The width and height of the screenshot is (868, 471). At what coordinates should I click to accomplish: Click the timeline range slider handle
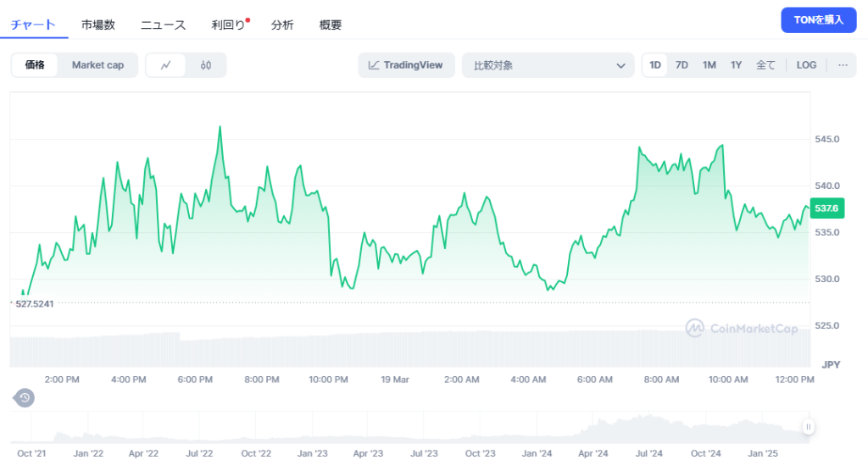pos(808,428)
